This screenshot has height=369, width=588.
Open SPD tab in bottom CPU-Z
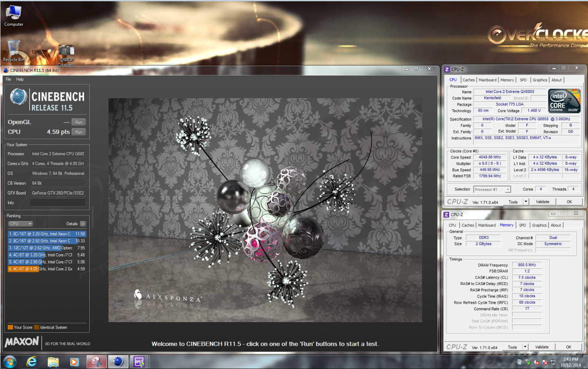(522, 225)
